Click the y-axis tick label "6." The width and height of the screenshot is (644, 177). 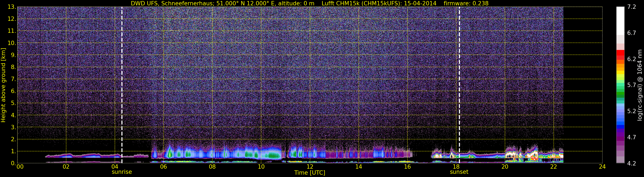tap(13, 91)
